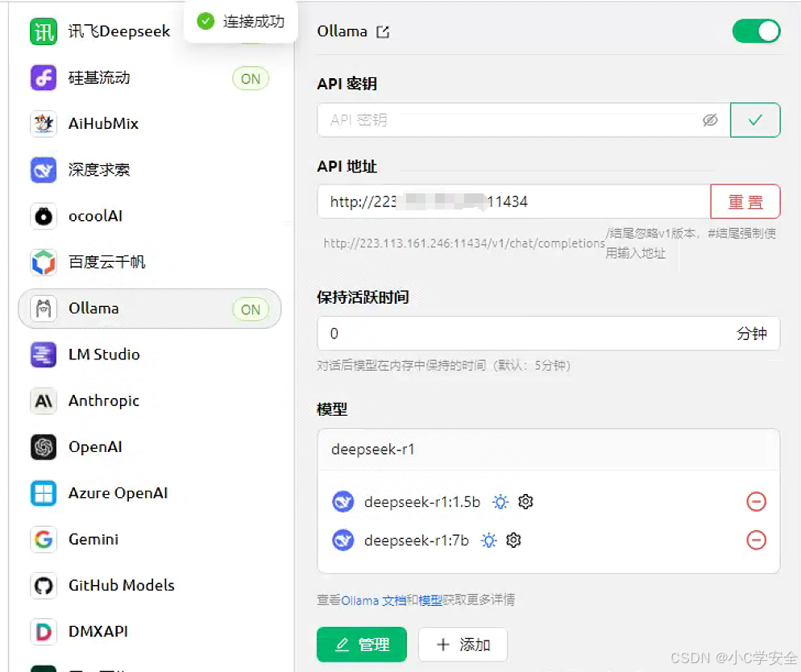Viewport: 801px width, 672px height.
Task: Remove deepseek-r1:7b with red minus icon
Action: coord(756,540)
